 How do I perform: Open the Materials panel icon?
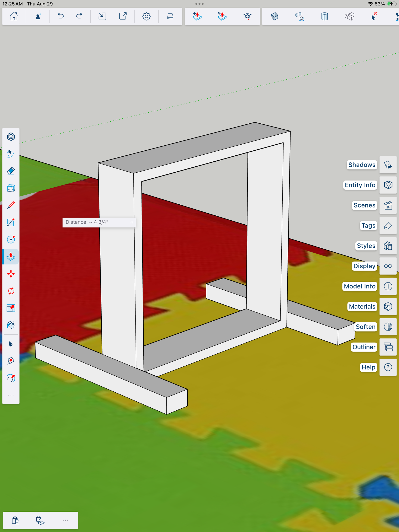click(x=388, y=306)
